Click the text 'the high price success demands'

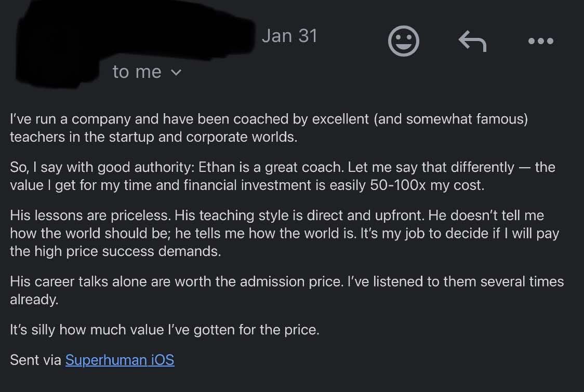(x=115, y=252)
